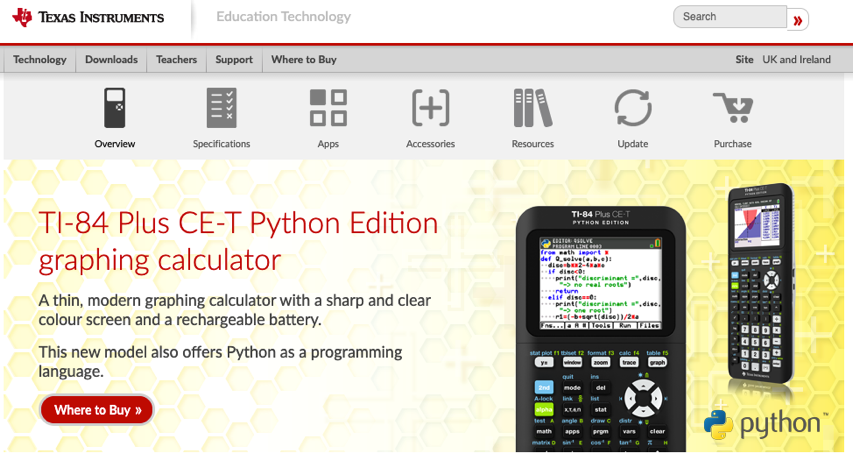Click the front-facing calculator image
853x461 pixels.
tap(600, 329)
